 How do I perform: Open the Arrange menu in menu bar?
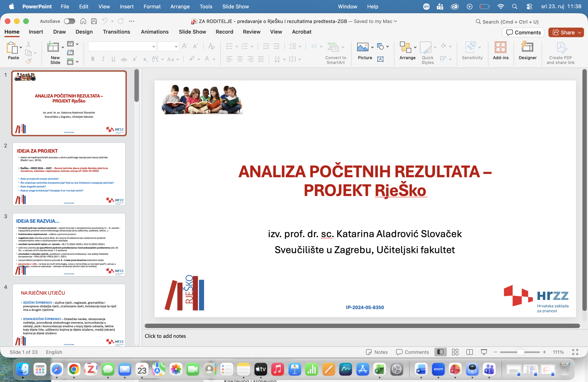tap(180, 7)
